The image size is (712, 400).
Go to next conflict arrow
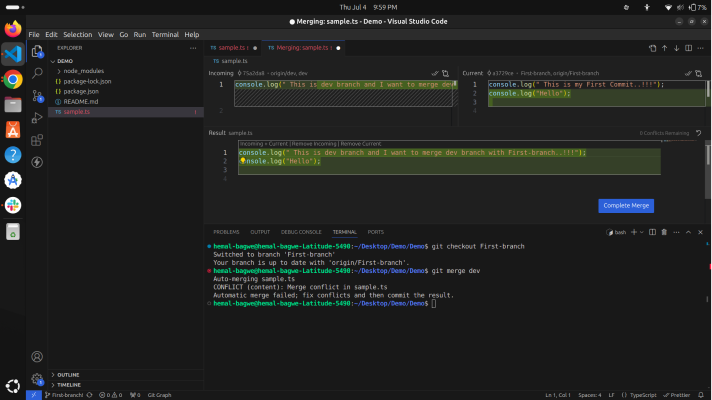[x=677, y=48]
